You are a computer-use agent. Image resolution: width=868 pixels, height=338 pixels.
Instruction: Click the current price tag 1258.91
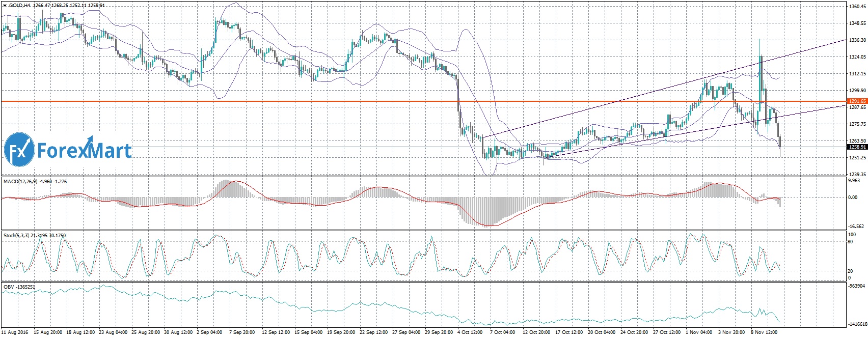point(857,147)
